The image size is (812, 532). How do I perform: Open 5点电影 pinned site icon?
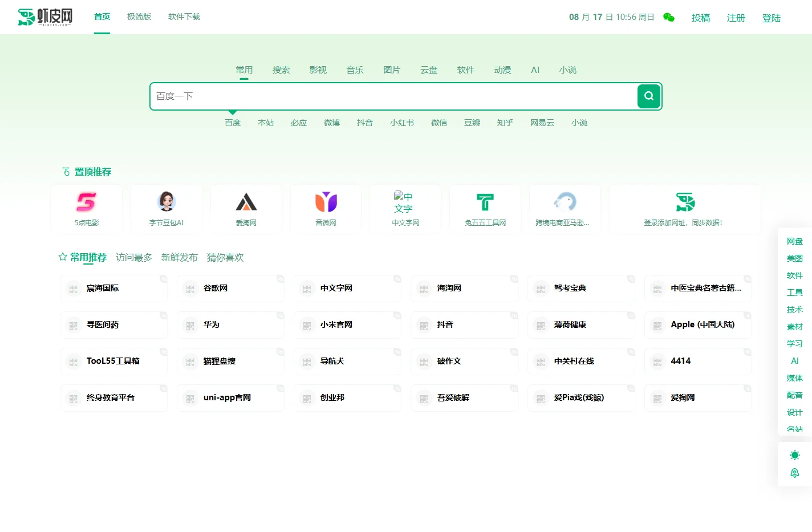coord(87,202)
